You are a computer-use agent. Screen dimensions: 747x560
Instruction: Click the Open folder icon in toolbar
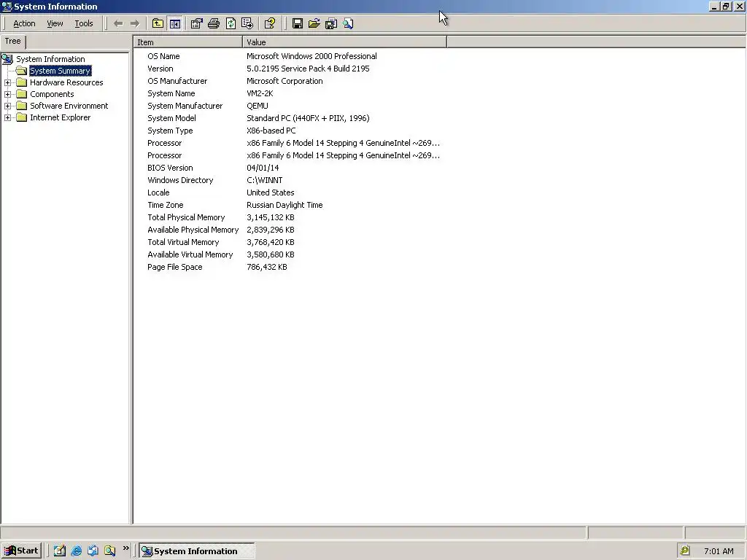pyautogui.click(x=314, y=23)
